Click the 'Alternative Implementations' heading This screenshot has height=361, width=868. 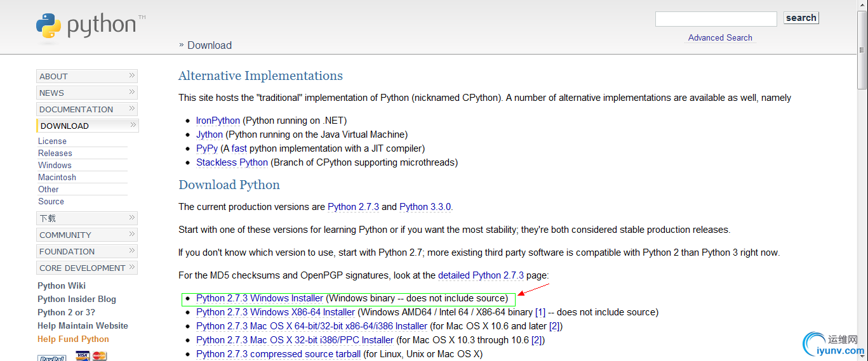point(260,75)
